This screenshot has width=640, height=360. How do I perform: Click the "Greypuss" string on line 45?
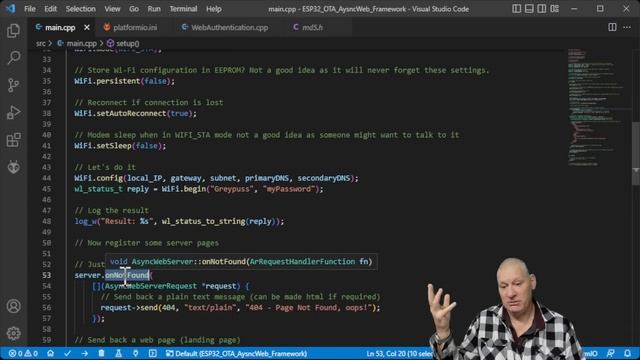tap(232, 189)
